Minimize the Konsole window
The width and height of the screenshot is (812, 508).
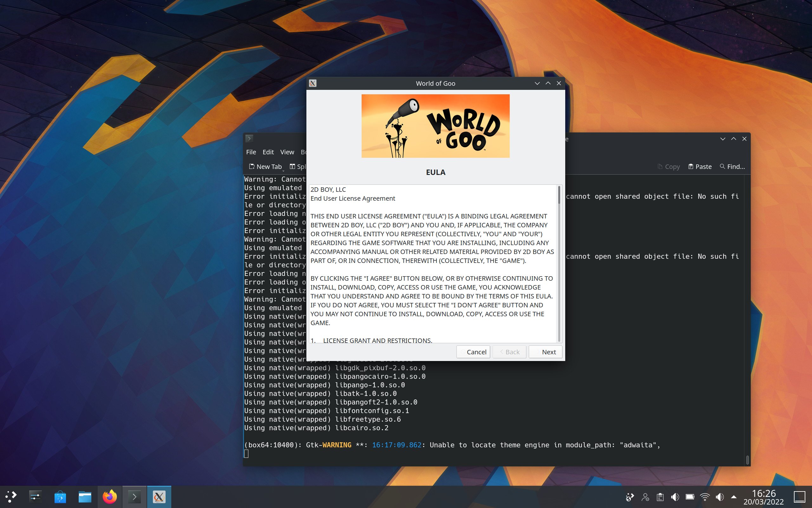[723, 139]
